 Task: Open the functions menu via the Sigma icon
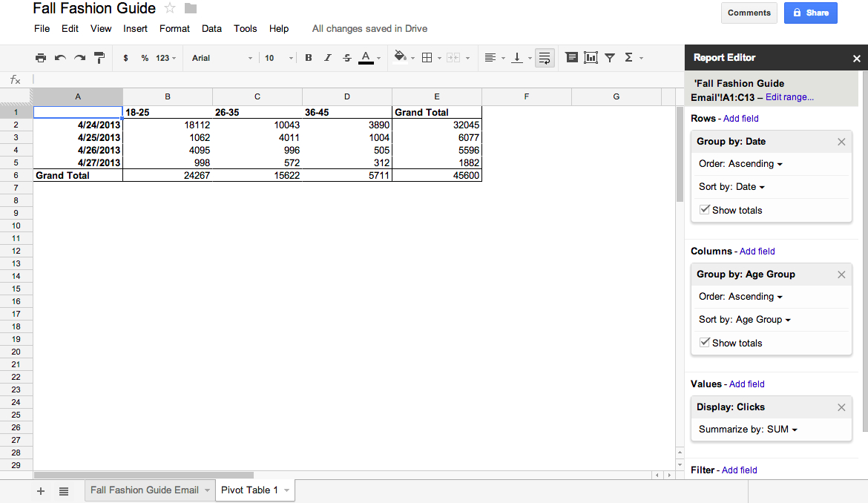pos(628,57)
